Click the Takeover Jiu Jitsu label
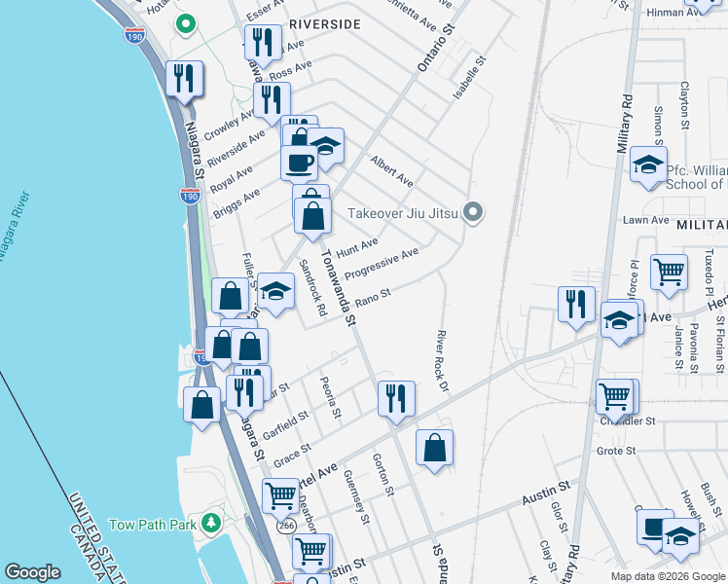 403,213
